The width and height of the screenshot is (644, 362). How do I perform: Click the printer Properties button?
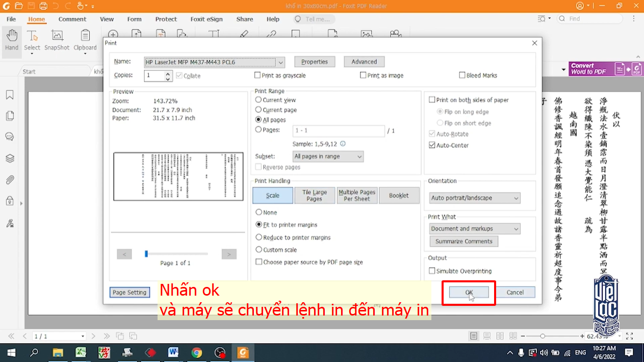point(314,62)
